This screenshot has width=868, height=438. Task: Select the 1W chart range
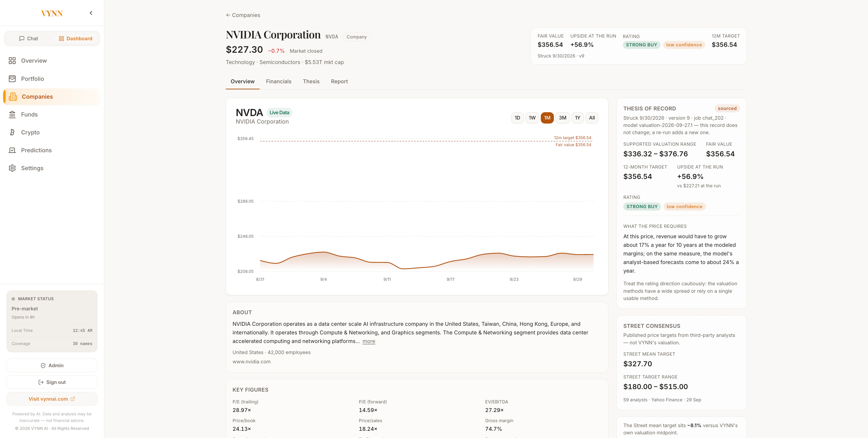532,118
